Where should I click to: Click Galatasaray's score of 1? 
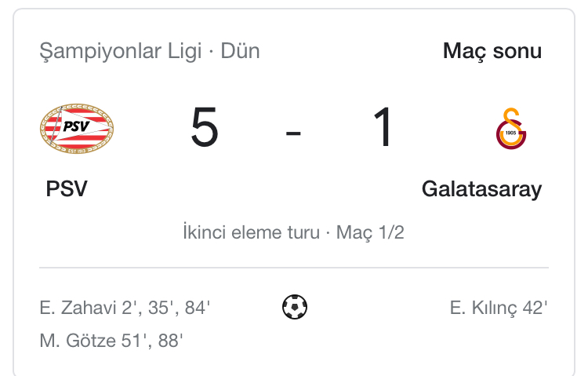pos(384,129)
